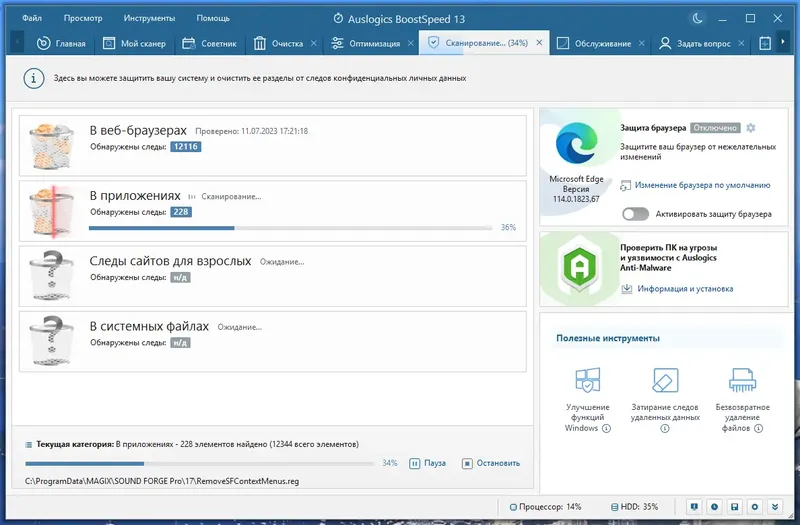Show info for Безвозвратное удаление файлов
800x525 pixels.
click(759, 429)
